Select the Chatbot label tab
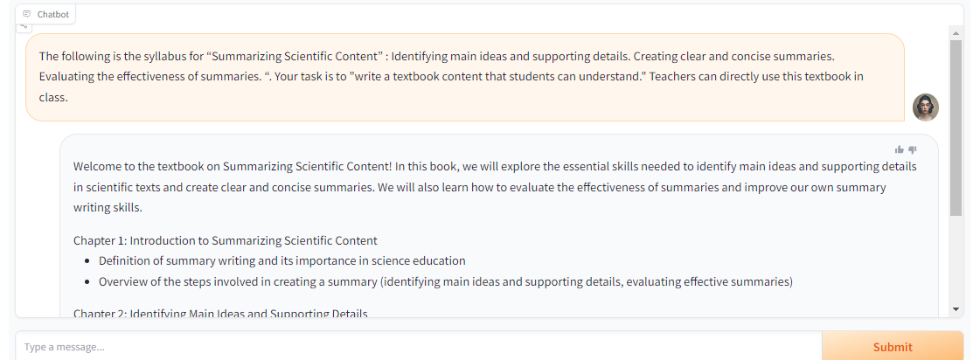This screenshot has width=980, height=360. pos(45,14)
